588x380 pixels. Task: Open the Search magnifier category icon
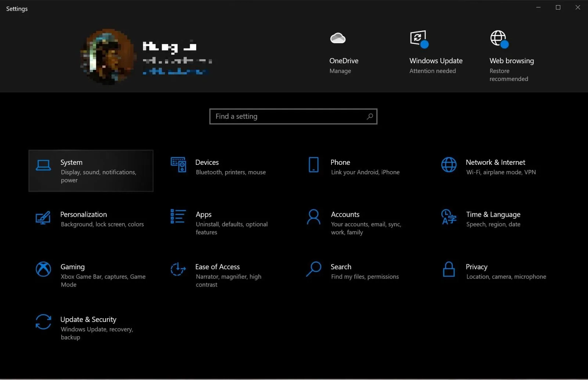pyautogui.click(x=313, y=269)
